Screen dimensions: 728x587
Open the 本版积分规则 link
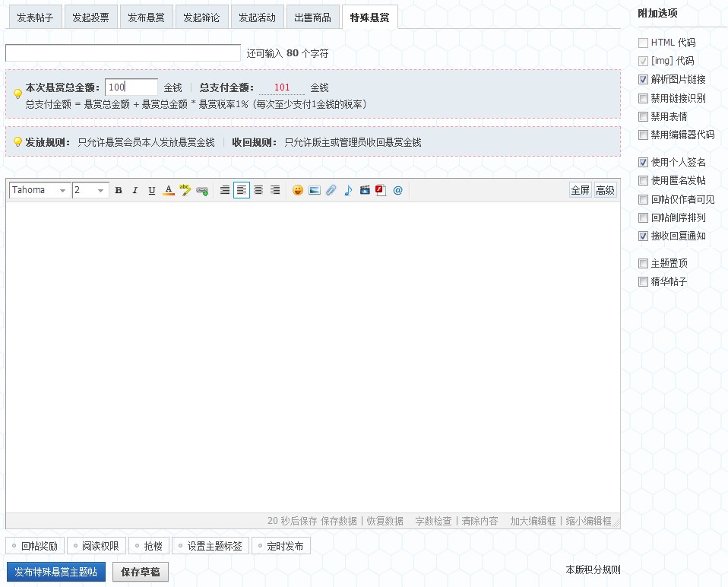coord(593,570)
